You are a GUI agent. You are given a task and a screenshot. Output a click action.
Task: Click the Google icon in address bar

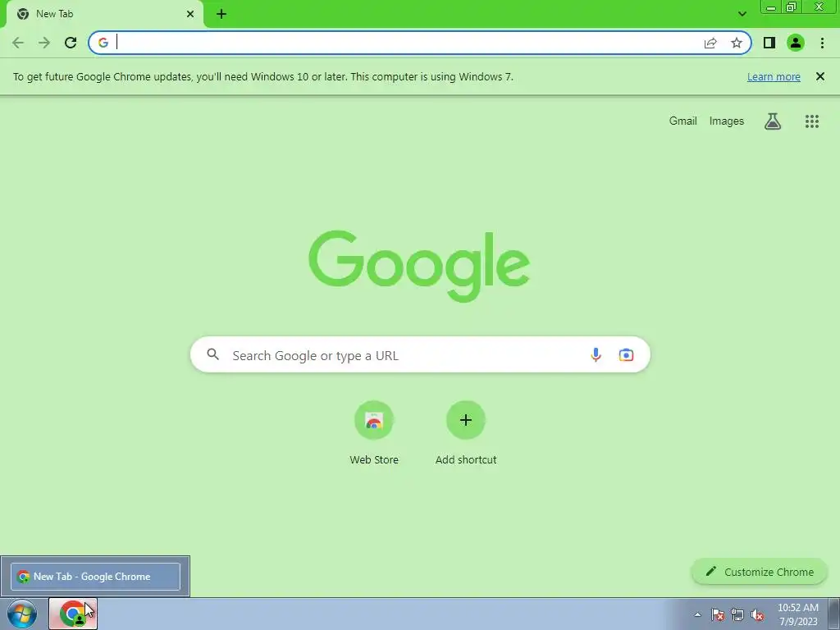(x=103, y=43)
